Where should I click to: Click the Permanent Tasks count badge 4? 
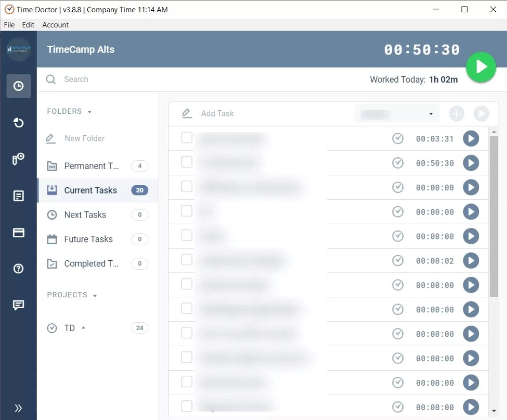coord(140,166)
